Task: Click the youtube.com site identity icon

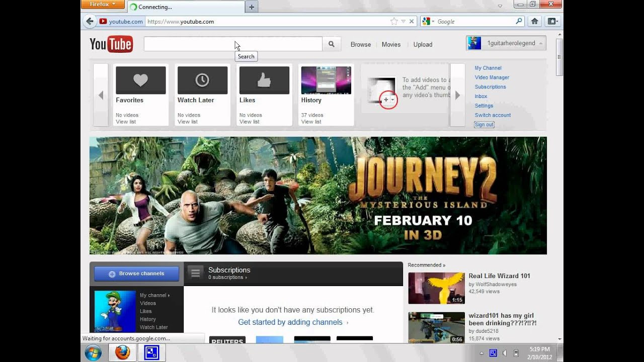Action: [121, 22]
